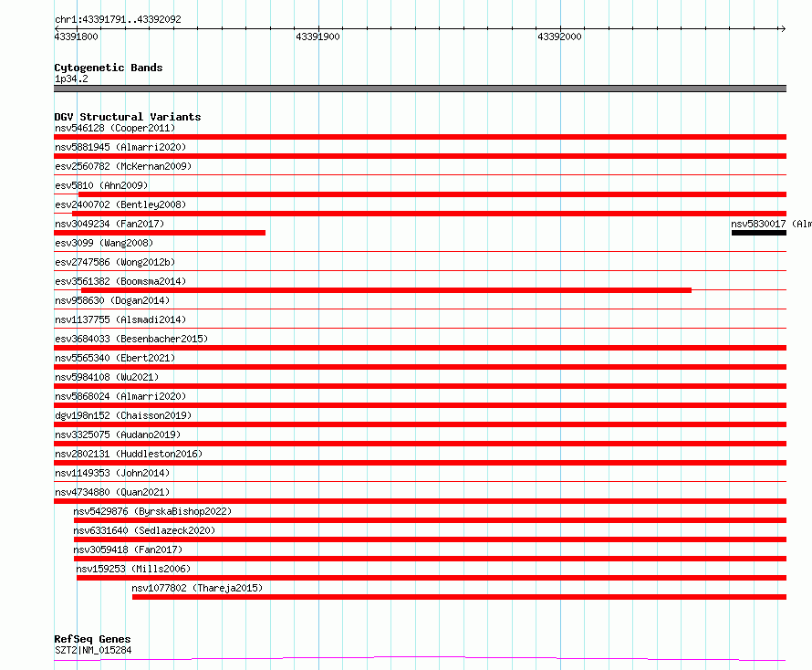Open variant nsv5429876 (ByrskaBishop2022)
Screen dimensions: 812x670
(152, 511)
